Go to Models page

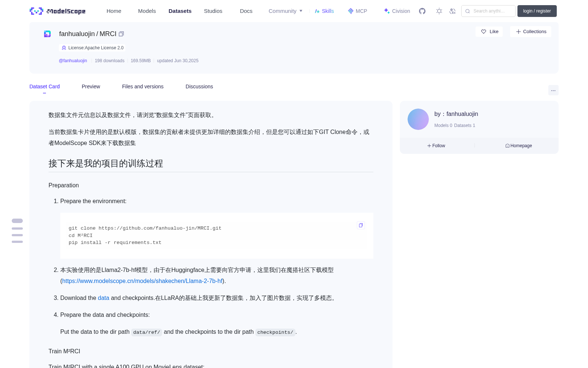pyautogui.click(x=147, y=11)
